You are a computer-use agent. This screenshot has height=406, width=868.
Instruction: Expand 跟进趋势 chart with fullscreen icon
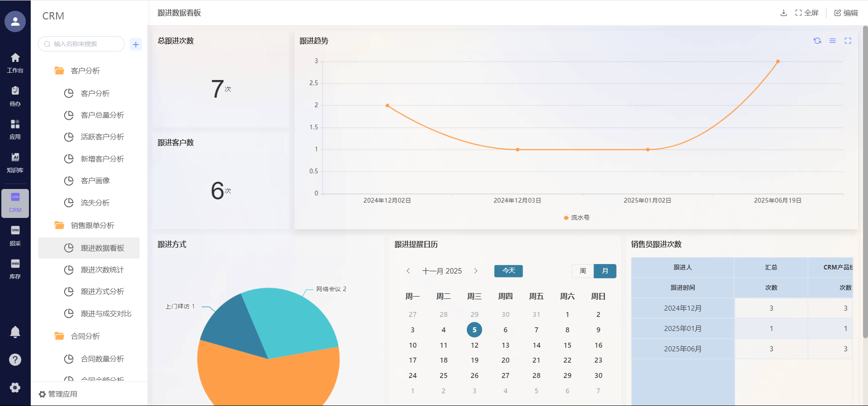tap(848, 41)
